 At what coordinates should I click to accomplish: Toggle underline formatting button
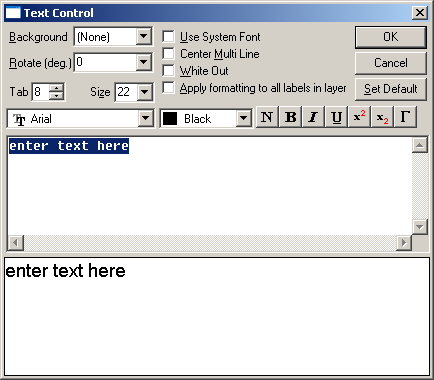click(336, 117)
